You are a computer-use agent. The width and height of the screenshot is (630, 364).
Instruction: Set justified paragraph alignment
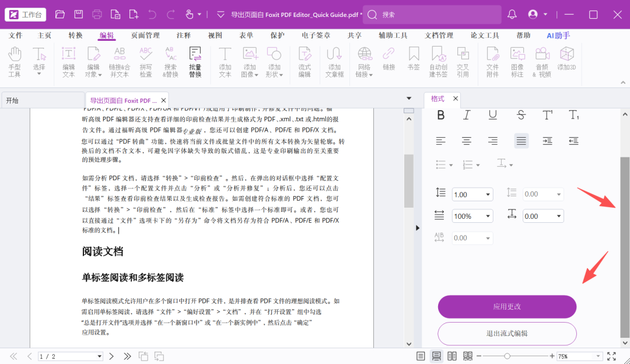coord(521,141)
